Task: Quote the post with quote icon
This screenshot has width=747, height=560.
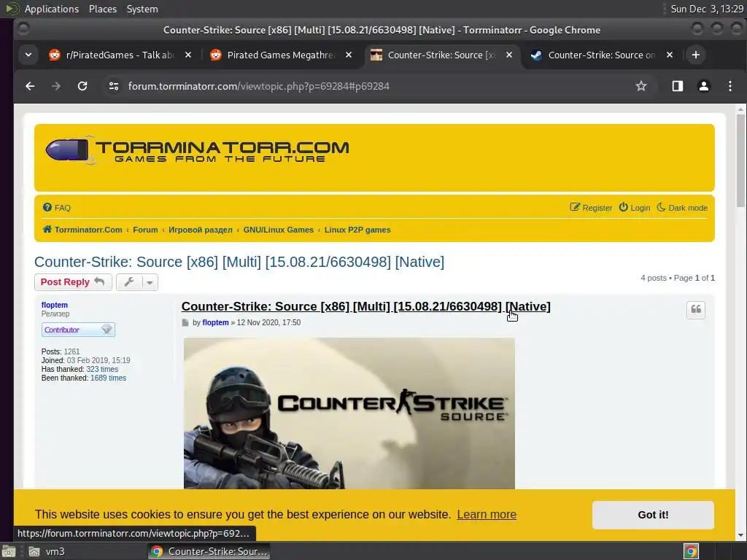Action: click(x=696, y=309)
